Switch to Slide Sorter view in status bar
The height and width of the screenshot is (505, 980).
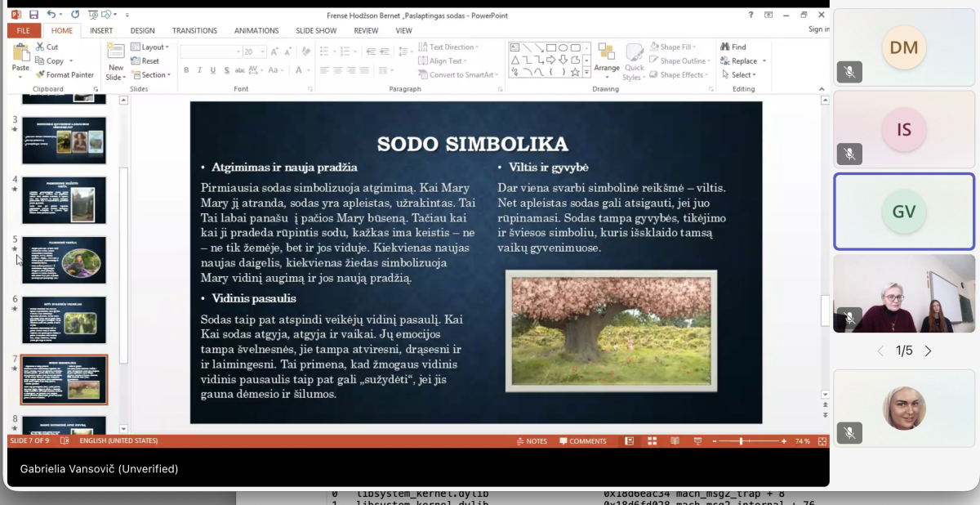click(652, 441)
